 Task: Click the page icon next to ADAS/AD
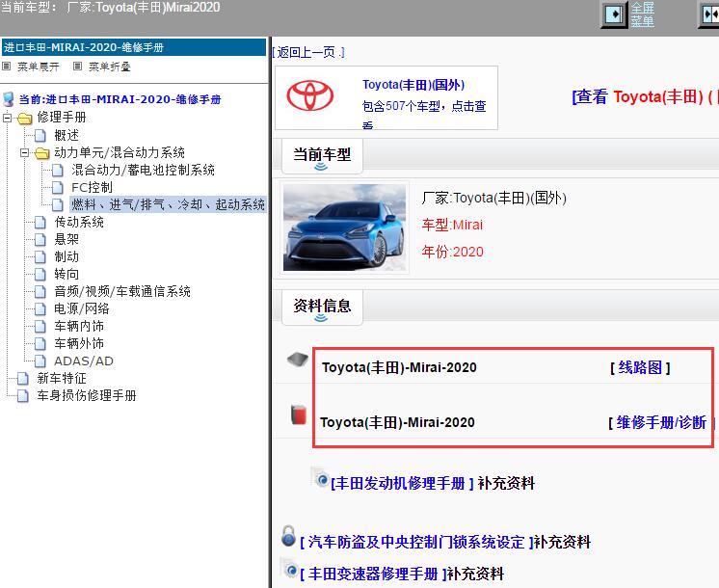click(x=40, y=361)
